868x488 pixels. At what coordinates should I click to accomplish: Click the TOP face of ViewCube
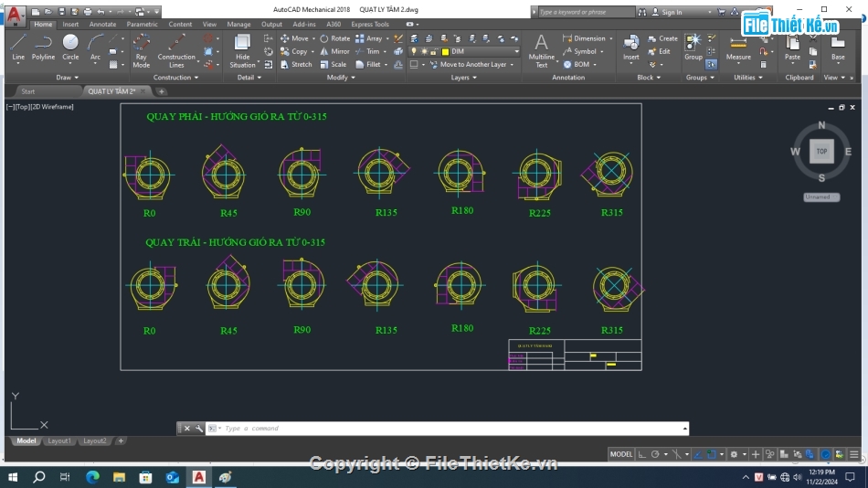pyautogui.click(x=821, y=151)
